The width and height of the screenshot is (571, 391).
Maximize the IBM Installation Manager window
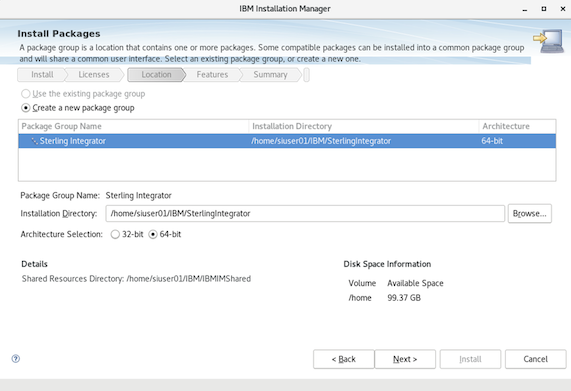click(544, 9)
